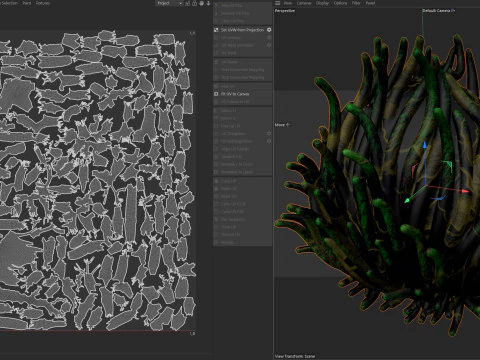Screen dimensions: 480x360
Task: Open the viewport Display menu
Action: [x=322, y=3]
